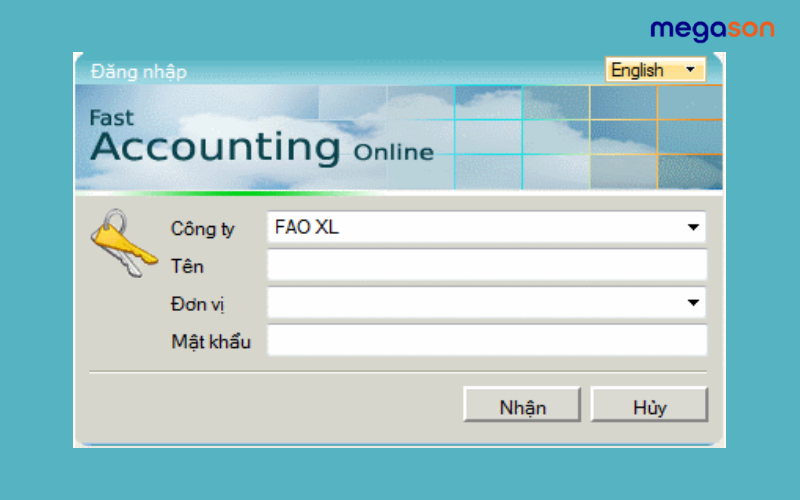Click the Fast Accounting Online banner
Viewport: 800px width, 500px height.
(398, 138)
